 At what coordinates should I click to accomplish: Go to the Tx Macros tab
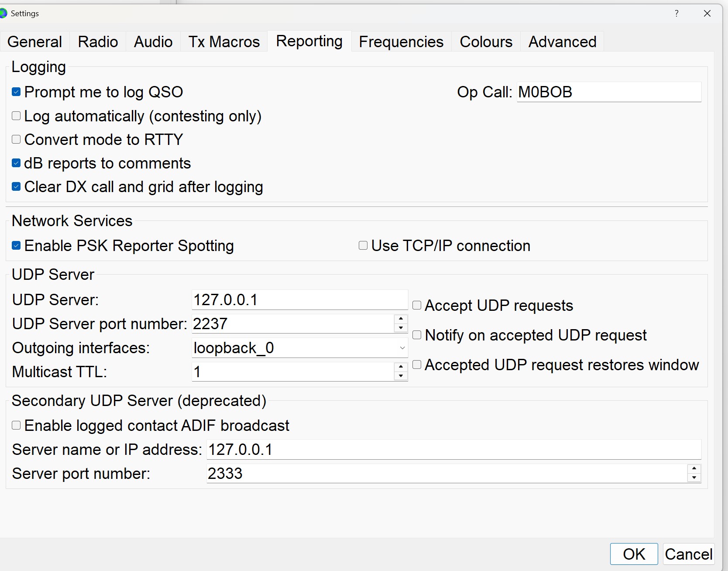[224, 42]
